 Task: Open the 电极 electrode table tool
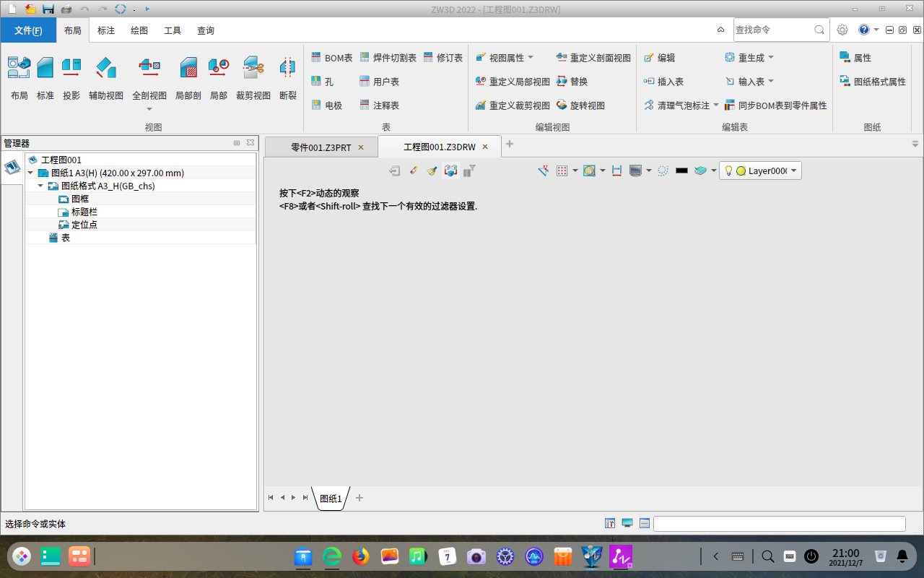coord(329,105)
